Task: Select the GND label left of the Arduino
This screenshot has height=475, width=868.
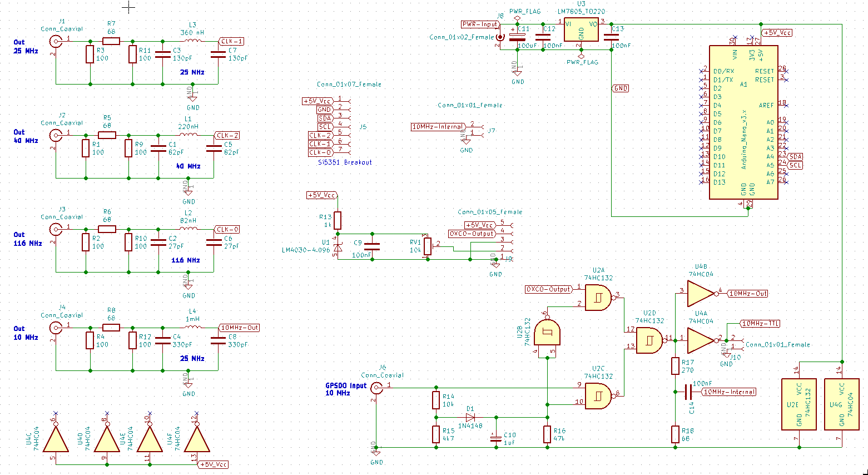Action: (621, 88)
